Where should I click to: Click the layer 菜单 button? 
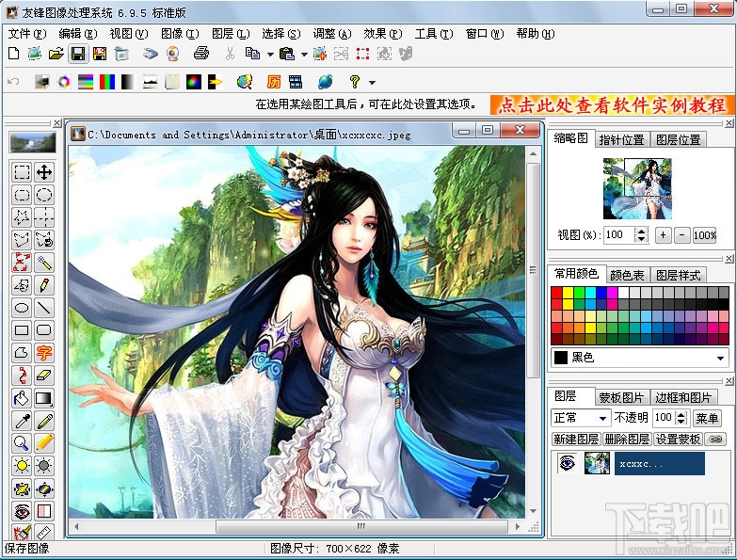coord(707,418)
